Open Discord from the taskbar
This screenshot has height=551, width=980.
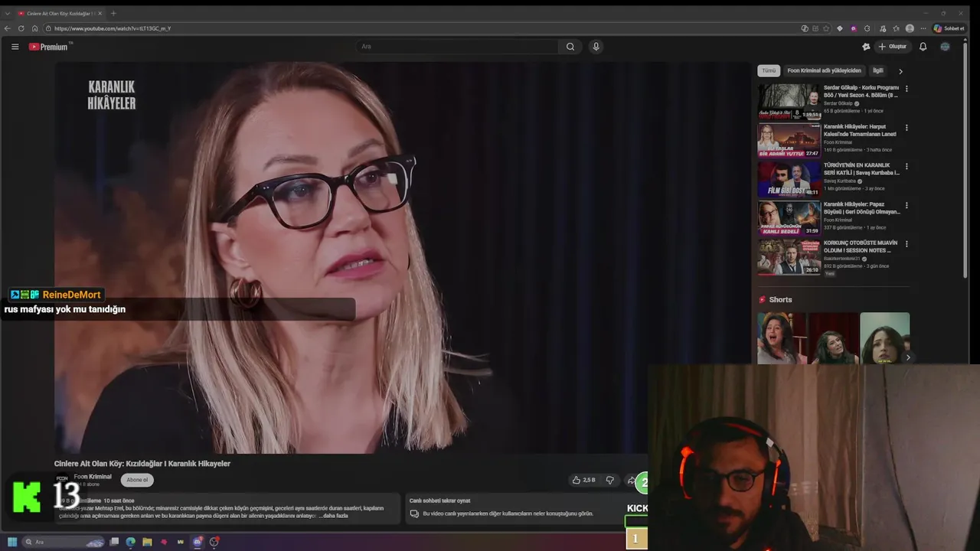coord(198,542)
